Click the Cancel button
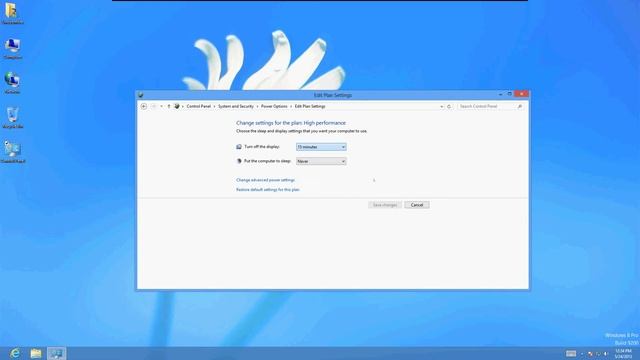640x360 pixels. [417, 205]
